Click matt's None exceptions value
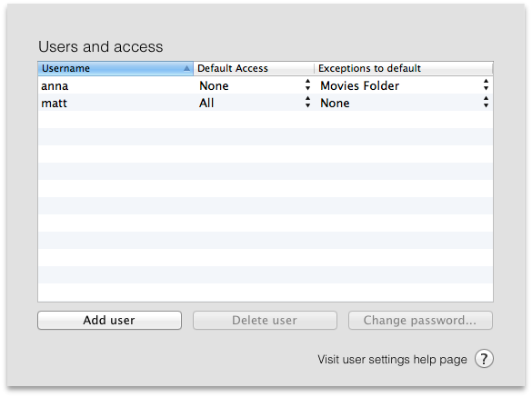Image resolution: width=532 pixels, height=397 pixels. pos(335,103)
